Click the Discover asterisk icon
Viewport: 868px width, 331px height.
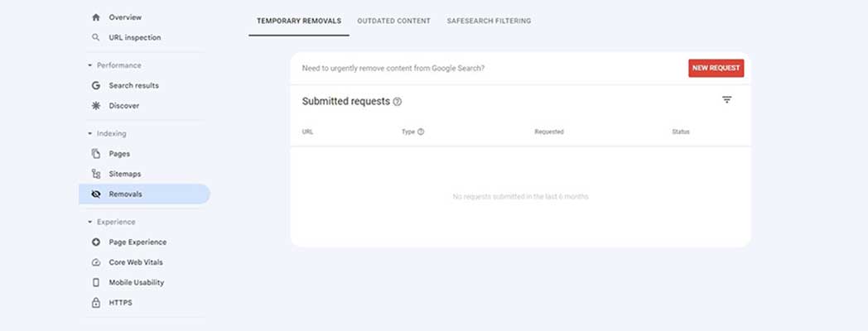coord(96,106)
